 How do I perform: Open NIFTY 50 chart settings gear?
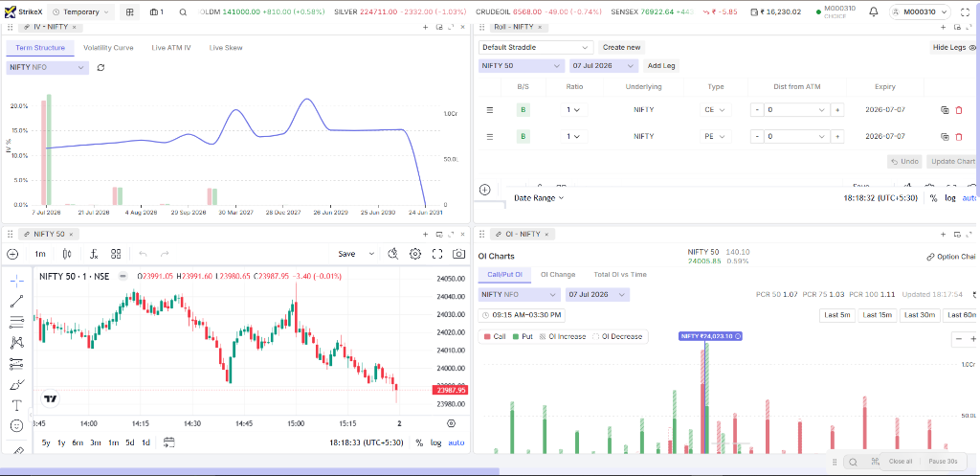[415, 254]
